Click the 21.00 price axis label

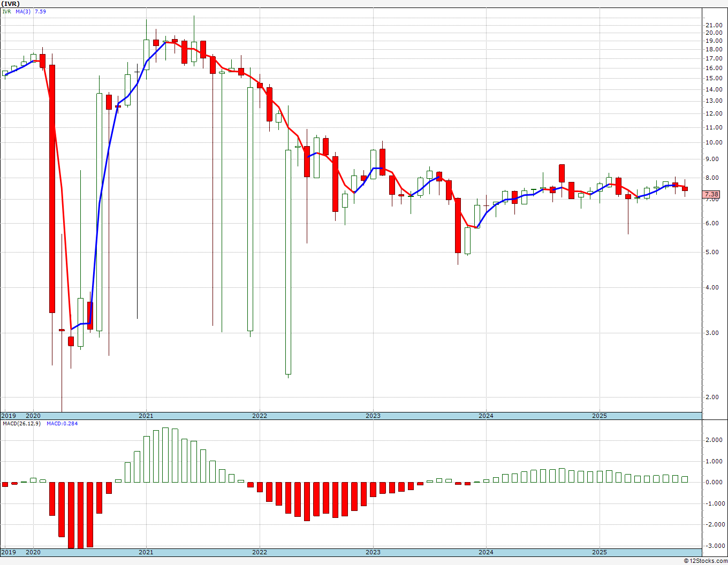(x=714, y=25)
